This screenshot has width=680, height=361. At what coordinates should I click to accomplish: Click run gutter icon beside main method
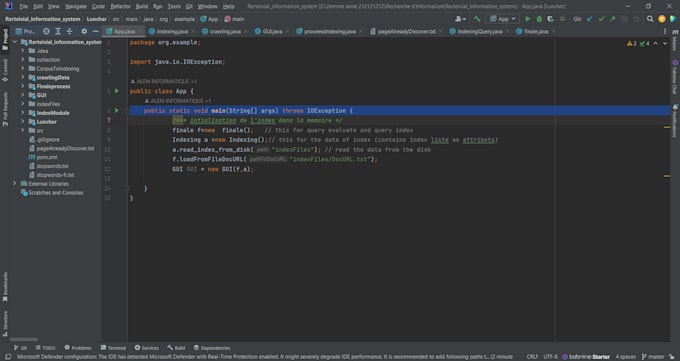pyautogui.click(x=117, y=111)
